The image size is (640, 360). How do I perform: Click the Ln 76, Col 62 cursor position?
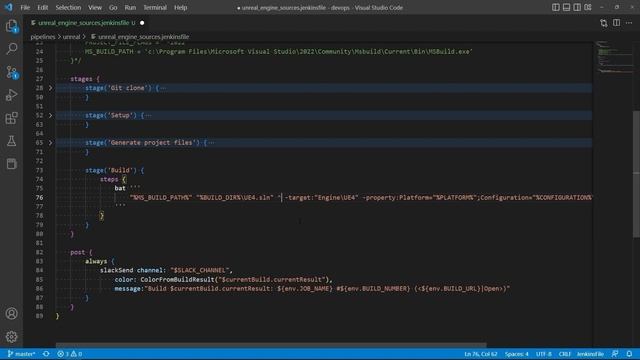tap(480, 354)
